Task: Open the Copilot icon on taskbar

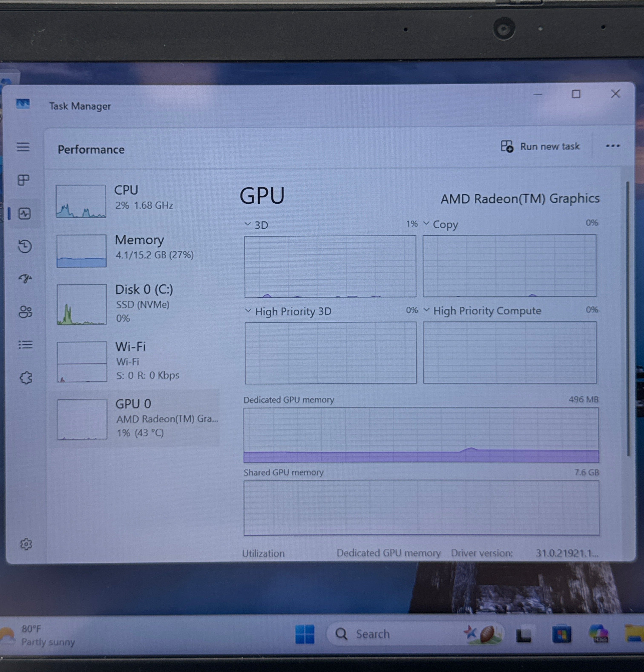Action: [599, 634]
